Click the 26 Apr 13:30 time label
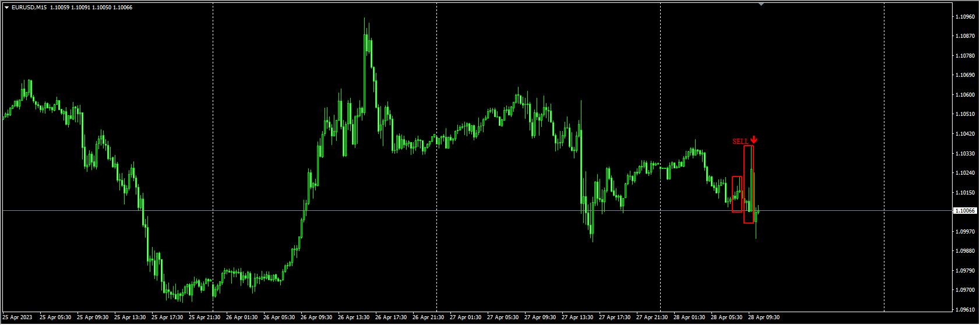This screenshot has width=980, height=325. click(x=354, y=317)
